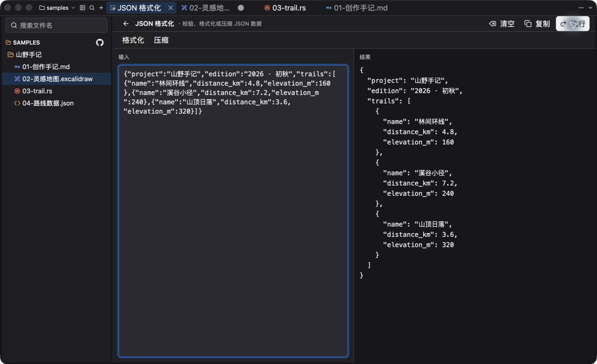Open the three-dots more menu
Image resolution: width=597 pixels, height=364 pixels.
(x=581, y=8)
